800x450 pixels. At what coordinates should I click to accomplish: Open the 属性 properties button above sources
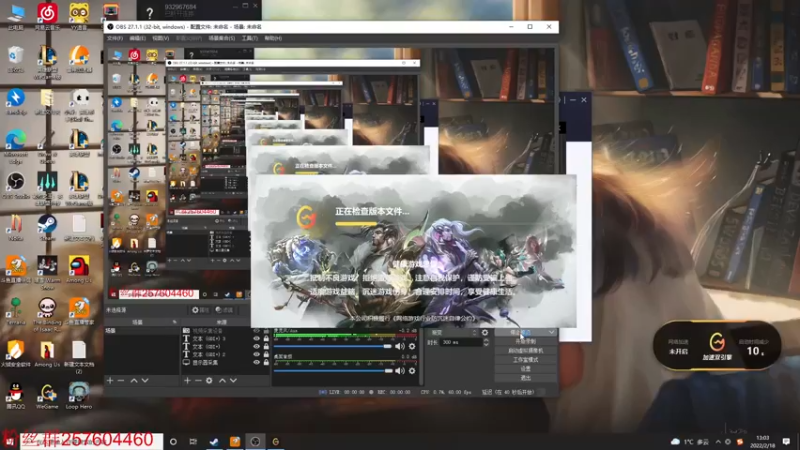[200, 310]
